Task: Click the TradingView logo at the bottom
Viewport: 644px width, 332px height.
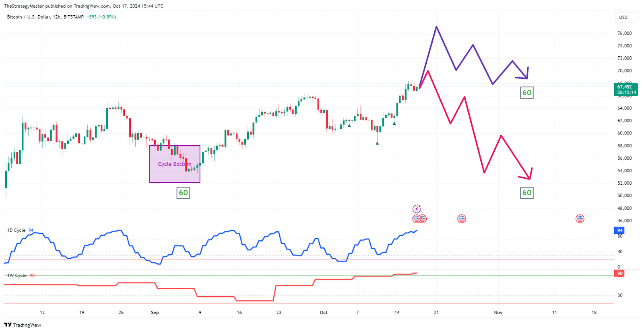Action: coord(23,325)
